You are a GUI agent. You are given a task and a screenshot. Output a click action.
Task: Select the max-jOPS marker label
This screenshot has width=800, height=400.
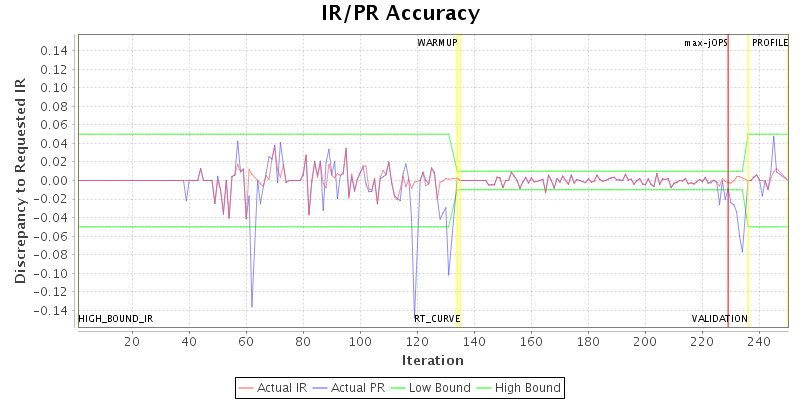point(705,43)
